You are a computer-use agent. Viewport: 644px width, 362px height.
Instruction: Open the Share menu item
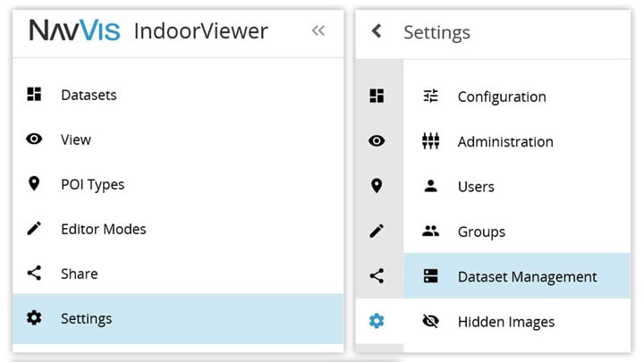[178, 274]
